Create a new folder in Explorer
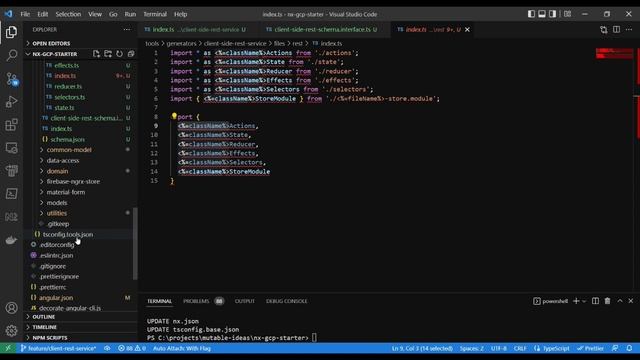Screen dimensions: 640x360 (x=108, y=54)
